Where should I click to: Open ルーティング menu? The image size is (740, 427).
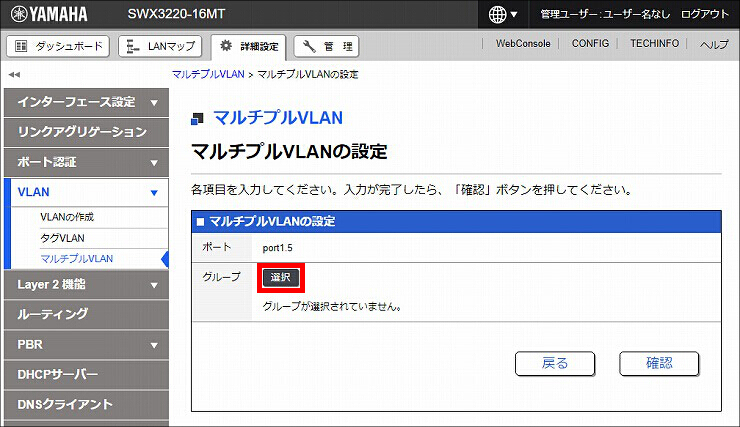click(x=86, y=314)
